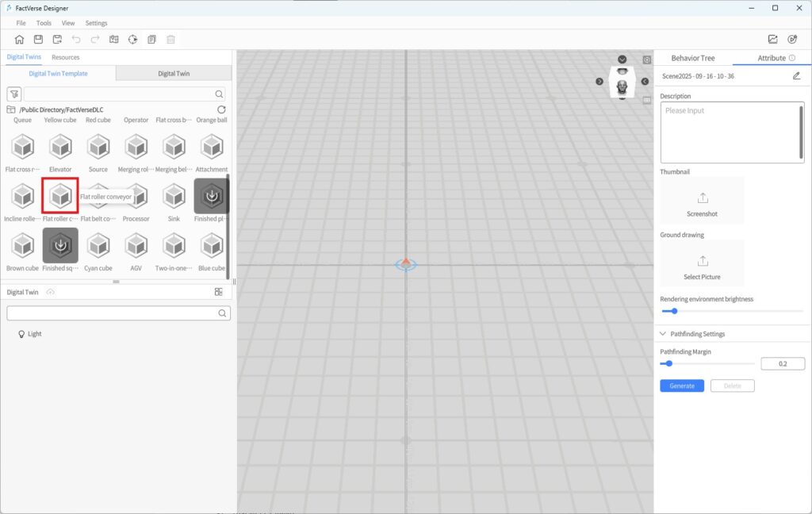The width and height of the screenshot is (812, 514).
Task: Open the Resources tab
Action: pos(65,56)
